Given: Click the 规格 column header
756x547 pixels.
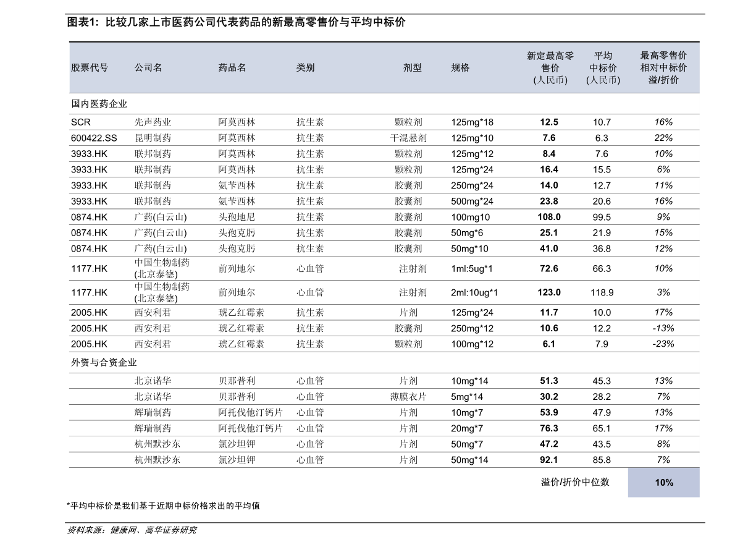Looking at the screenshot, I should pyautogui.click(x=460, y=68).
